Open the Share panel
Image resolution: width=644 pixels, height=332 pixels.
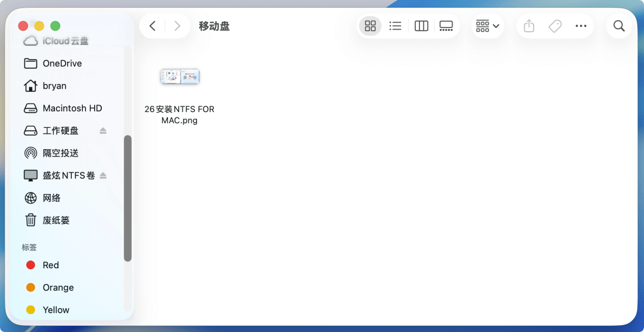click(528, 25)
